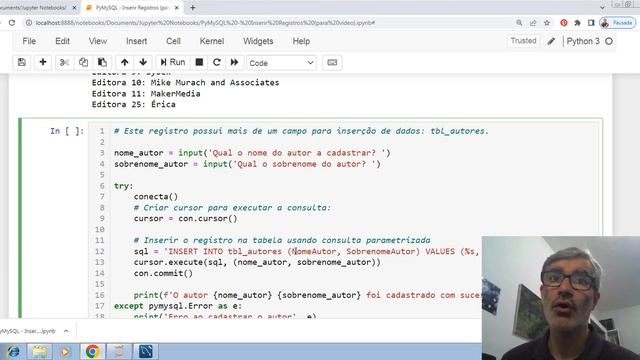Copy selected cells icon
This screenshot has width=640, height=360.
coord(83,62)
